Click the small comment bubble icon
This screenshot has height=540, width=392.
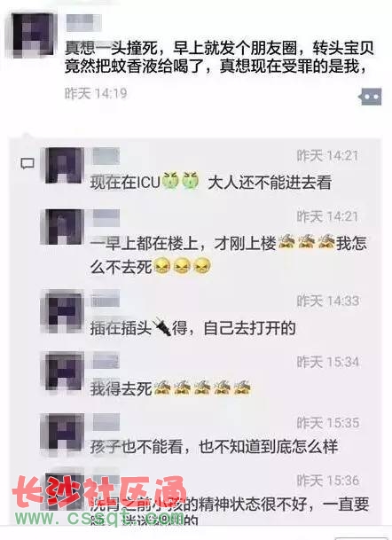[x=27, y=163]
